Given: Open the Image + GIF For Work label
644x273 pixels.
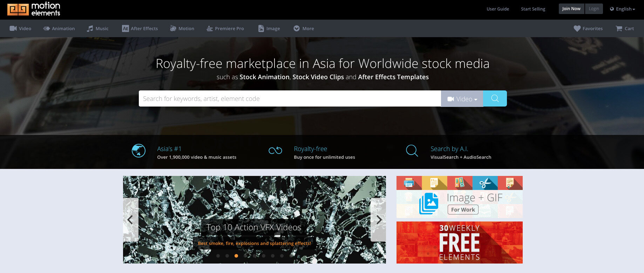Looking at the screenshot, I should (x=463, y=210).
